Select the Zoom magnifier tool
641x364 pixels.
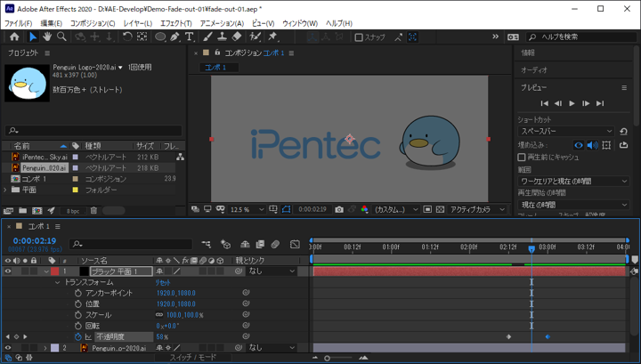61,37
